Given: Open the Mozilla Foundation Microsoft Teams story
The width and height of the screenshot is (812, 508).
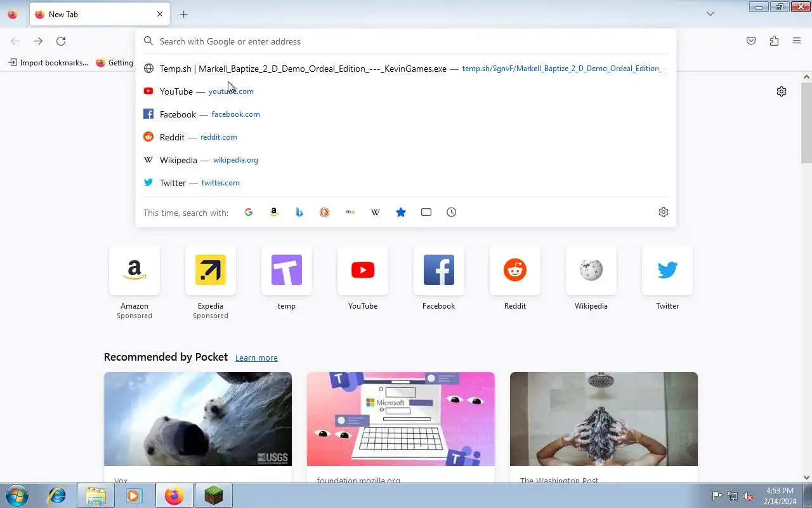Looking at the screenshot, I should click(x=401, y=427).
